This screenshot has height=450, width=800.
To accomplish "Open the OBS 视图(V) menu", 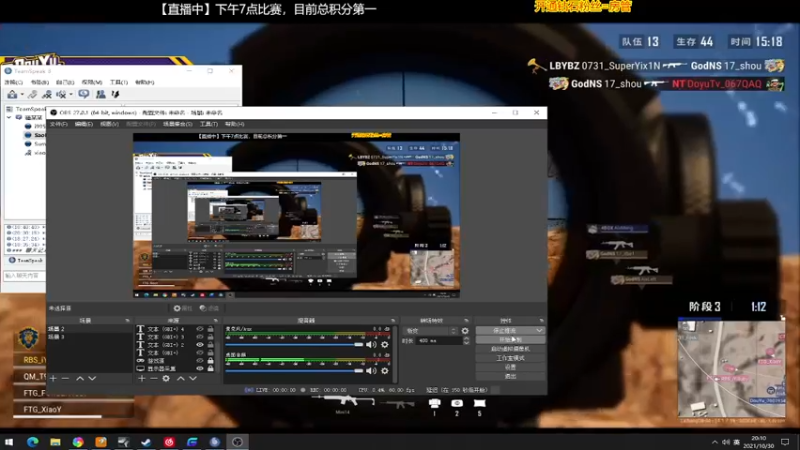I will (x=109, y=124).
